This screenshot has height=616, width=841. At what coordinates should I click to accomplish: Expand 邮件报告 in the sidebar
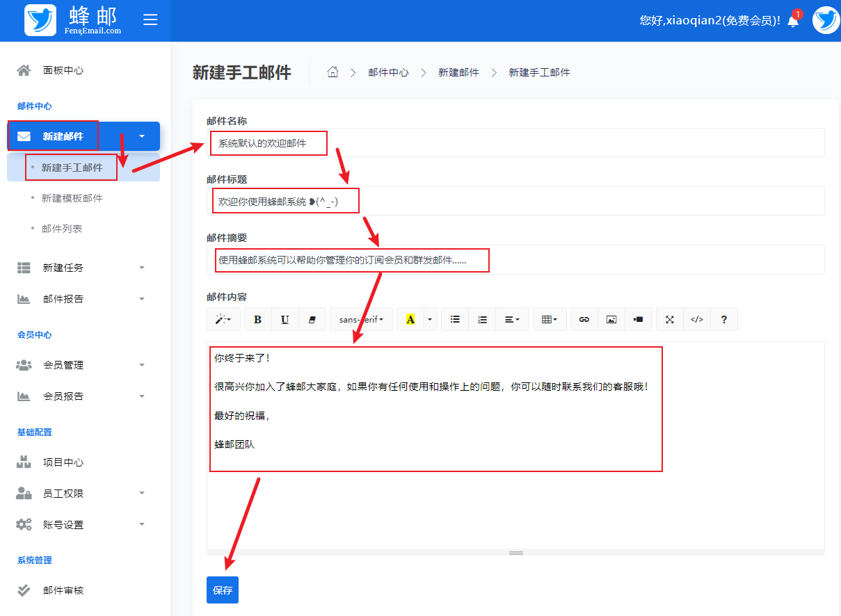click(83, 299)
